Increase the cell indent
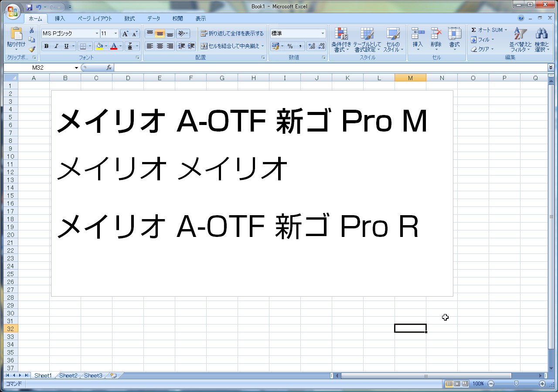 (x=191, y=46)
